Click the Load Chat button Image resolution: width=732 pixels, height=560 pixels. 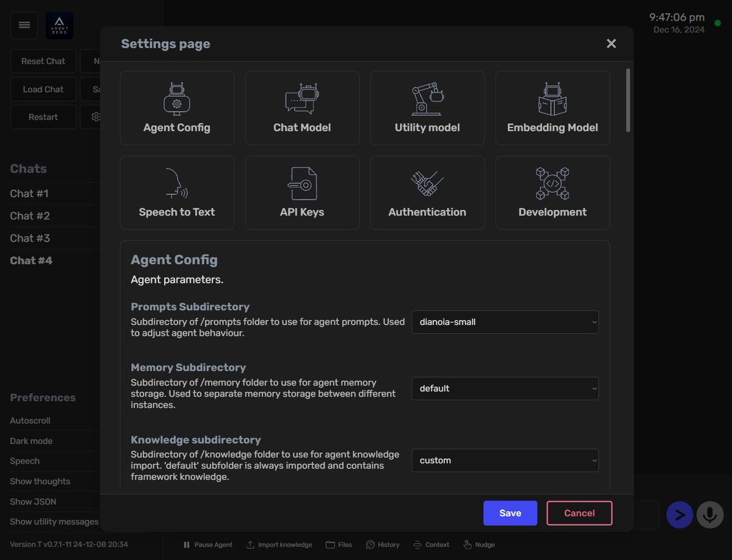click(43, 88)
